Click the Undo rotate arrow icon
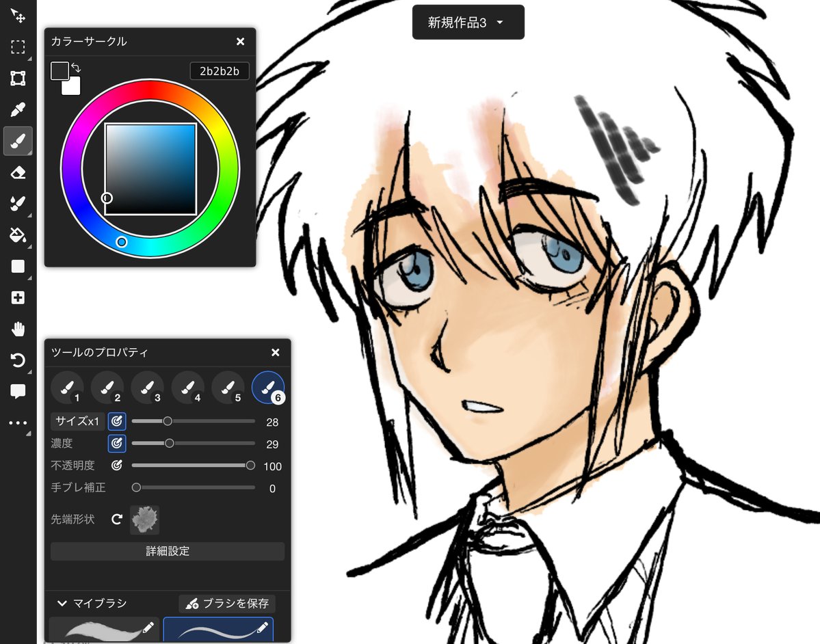Screen dimensions: 820x644 tap(18, 360)
